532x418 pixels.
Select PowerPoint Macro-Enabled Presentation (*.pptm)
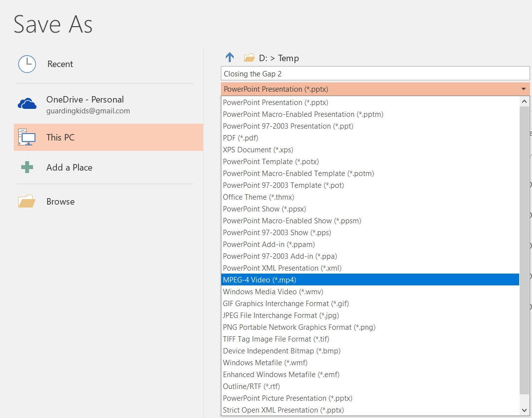pyautogui.click(x=370, y=114)
